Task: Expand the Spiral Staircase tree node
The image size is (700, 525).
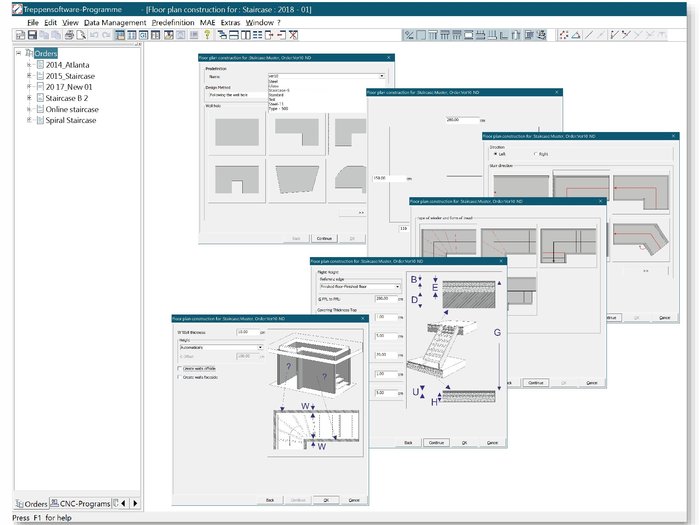Action: coord(29,120)
